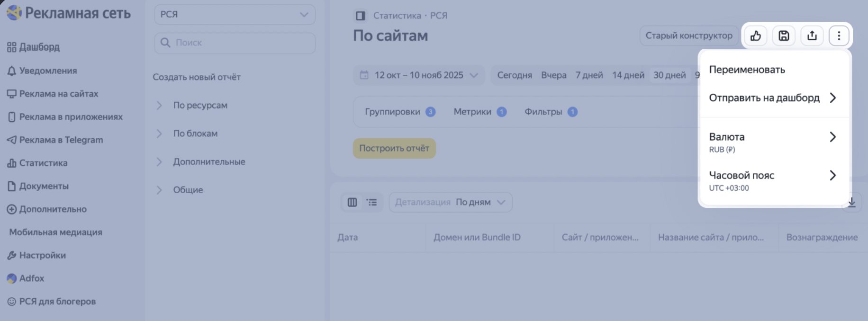
Task: Expand the По ресурсам report group
Action: click(199, 105)
